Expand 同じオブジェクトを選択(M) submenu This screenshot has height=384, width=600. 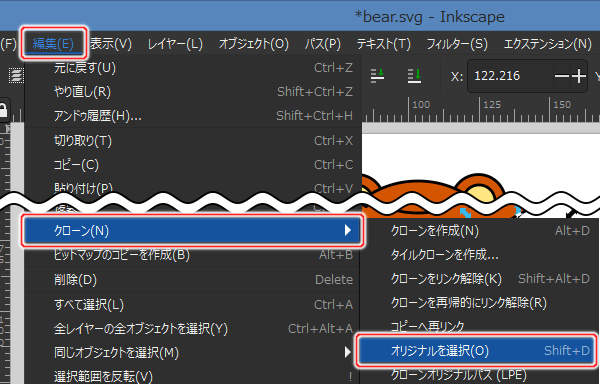click(193, 353)
